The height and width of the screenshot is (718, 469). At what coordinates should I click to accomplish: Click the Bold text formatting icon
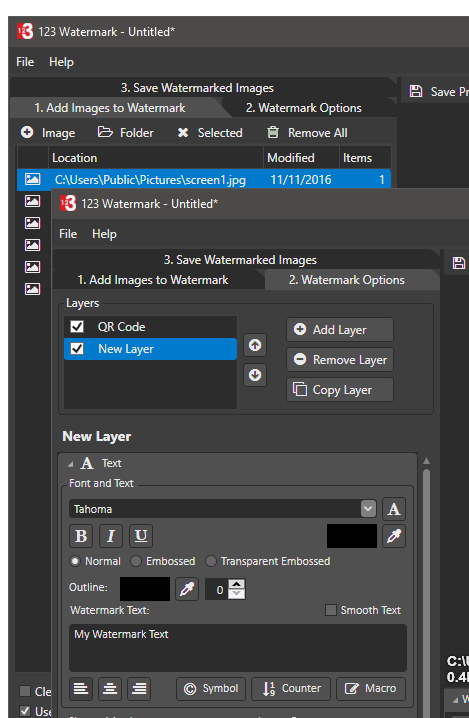(81, 536)
